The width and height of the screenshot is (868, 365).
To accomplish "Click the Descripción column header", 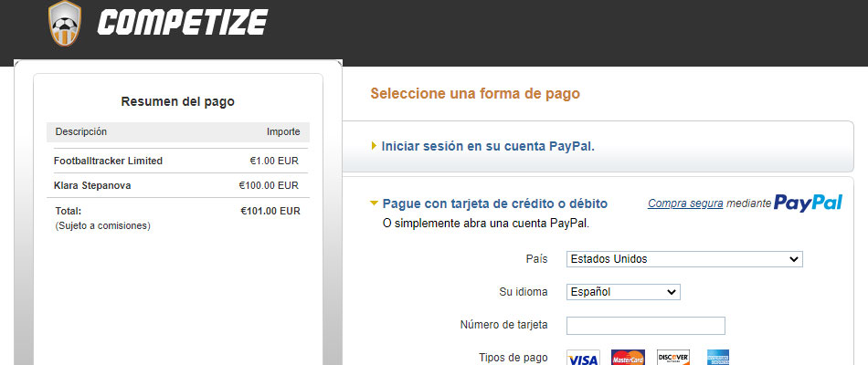I will [80, 131].
